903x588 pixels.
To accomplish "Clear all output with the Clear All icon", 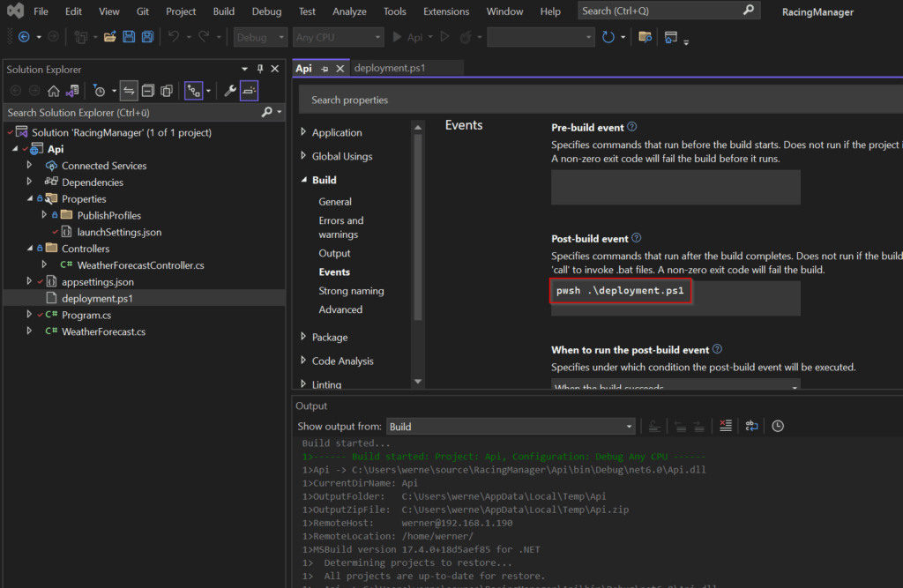I will coord(725,426).
